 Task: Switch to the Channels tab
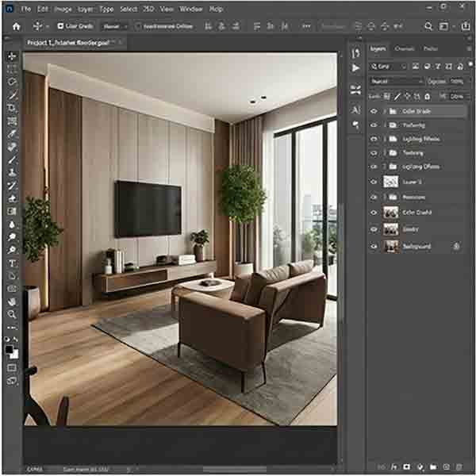click(404, 48)
